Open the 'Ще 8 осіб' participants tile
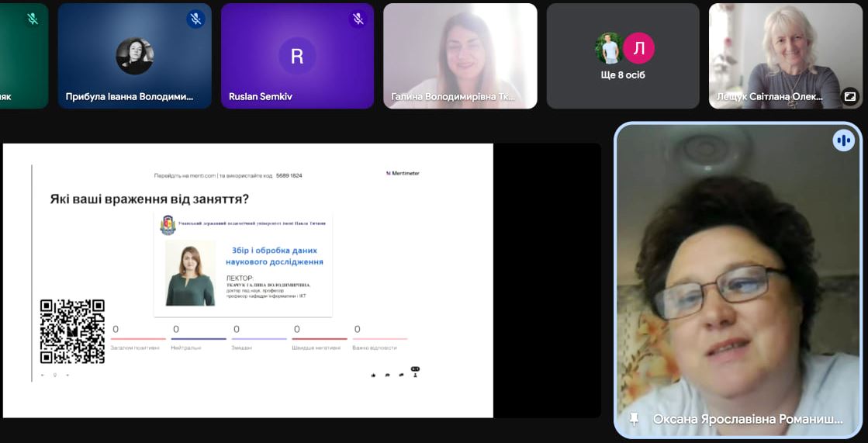This screenshot has height=443, width=868. 623,56
